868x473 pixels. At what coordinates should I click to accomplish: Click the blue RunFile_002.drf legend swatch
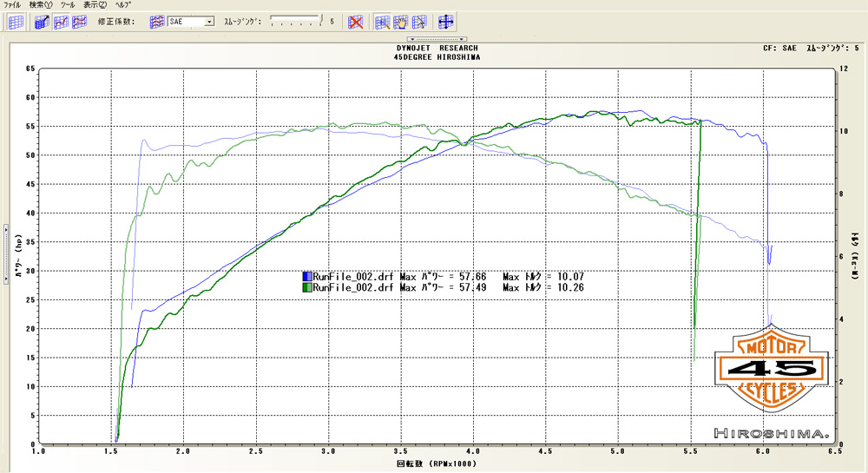coord(307,276)
